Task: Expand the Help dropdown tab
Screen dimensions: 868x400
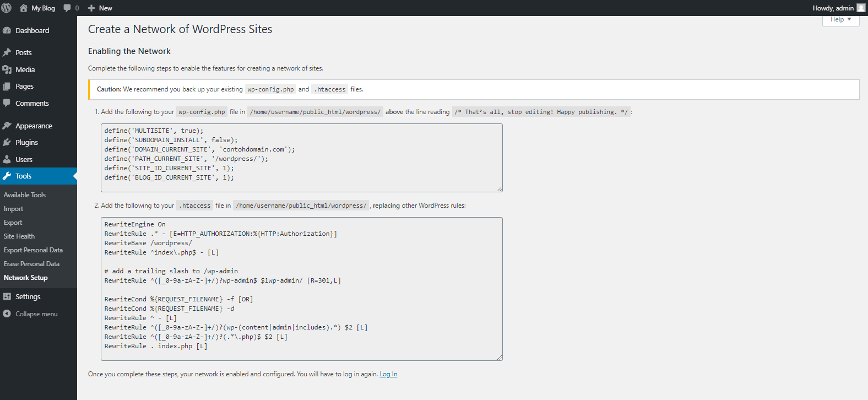Action: [840, 20]
